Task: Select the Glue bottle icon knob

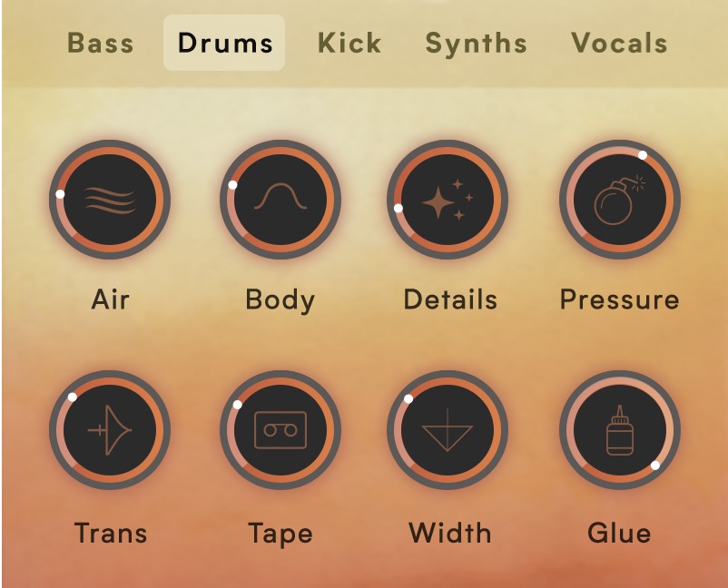Action: [x=620, y=430]
